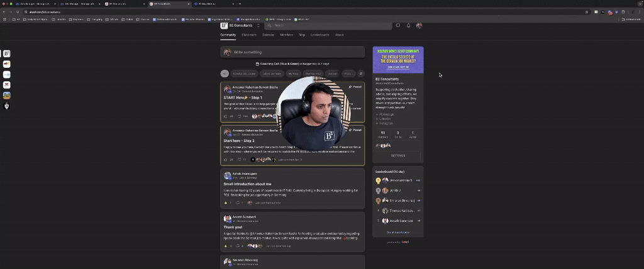
Task: Open a new browser tab with plus
Action: 240,4
